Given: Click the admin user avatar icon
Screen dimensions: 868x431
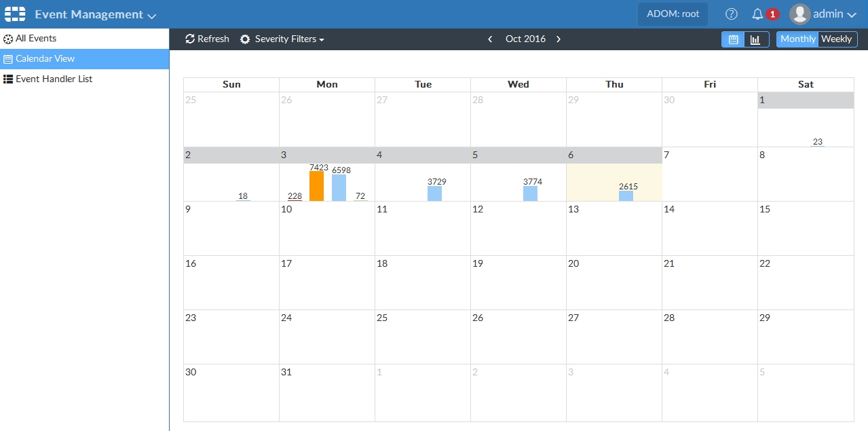Looking at the screenshot, I should (800, 14).
